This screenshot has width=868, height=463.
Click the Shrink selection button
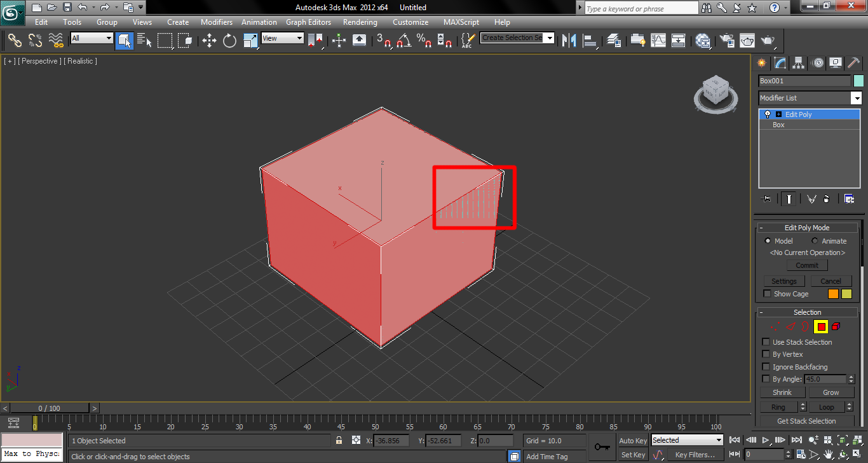(782, 392)
